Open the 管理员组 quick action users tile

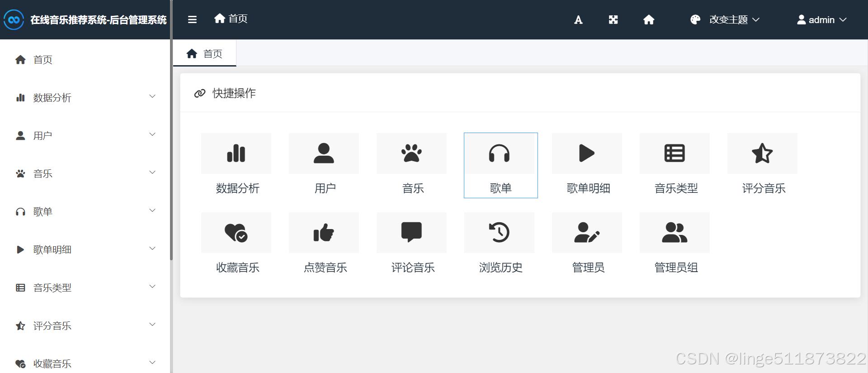click(x=675, y=232)
